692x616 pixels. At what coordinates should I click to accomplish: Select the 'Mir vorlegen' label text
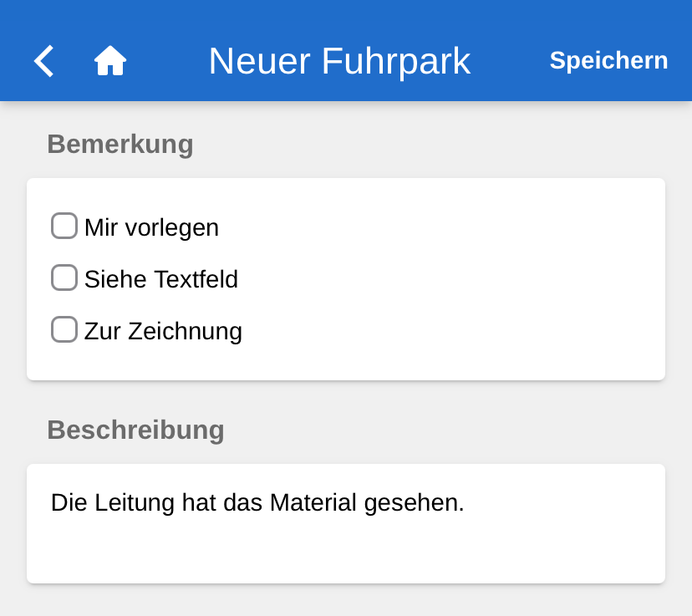(x=151, y=227)
